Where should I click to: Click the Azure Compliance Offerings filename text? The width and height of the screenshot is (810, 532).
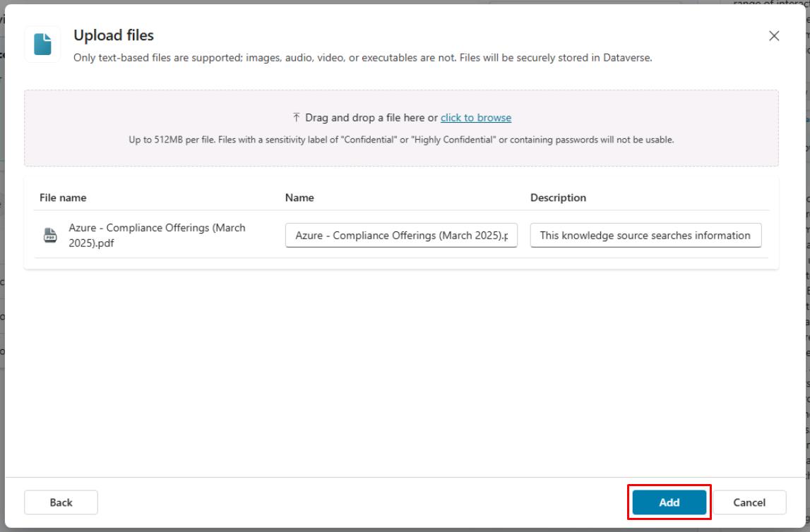pos(156,233)
